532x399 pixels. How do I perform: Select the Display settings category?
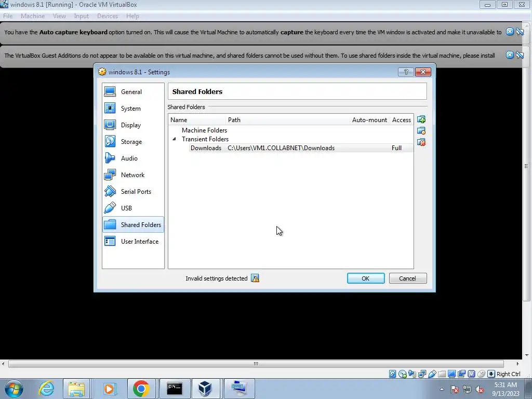[133, 125]
